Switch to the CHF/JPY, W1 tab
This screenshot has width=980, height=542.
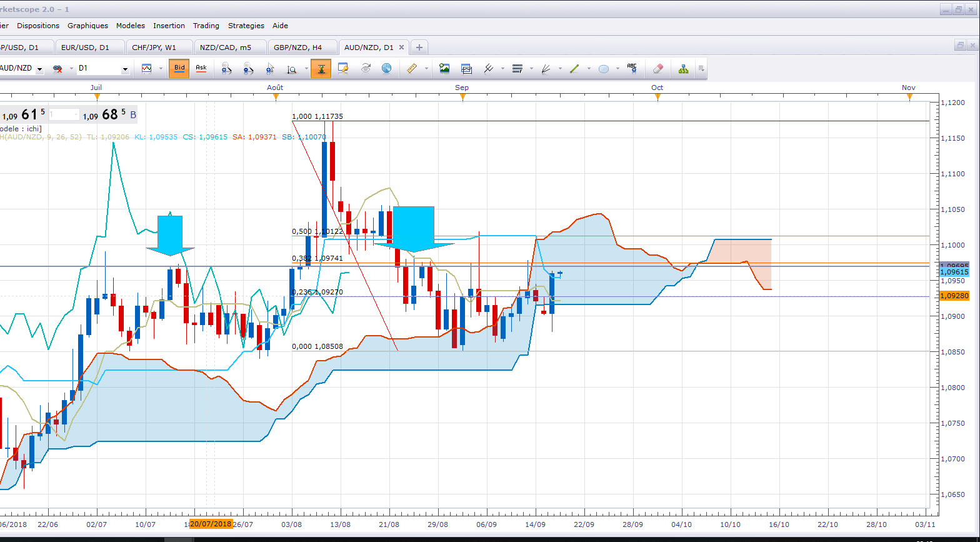(x=159, y=48)
